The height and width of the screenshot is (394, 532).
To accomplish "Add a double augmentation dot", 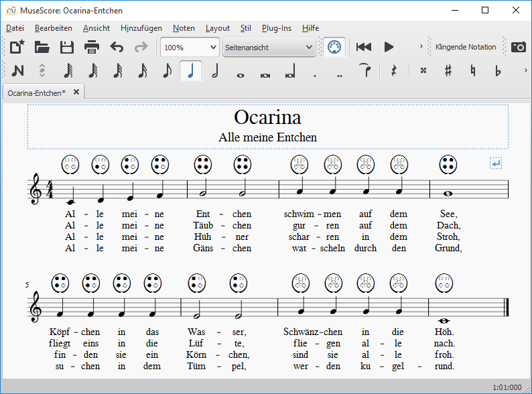I will 340,76.
